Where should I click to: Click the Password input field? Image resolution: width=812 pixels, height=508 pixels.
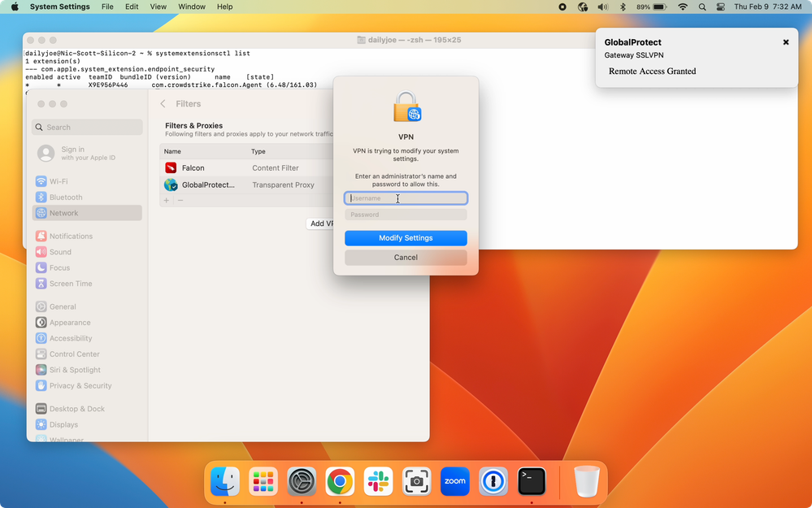[x=406, y=215]
